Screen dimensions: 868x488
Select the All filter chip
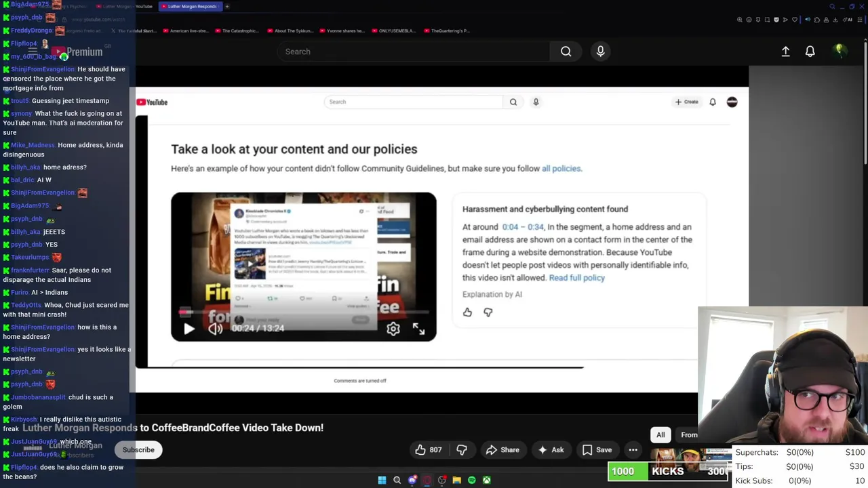click(x=660, y=435)
